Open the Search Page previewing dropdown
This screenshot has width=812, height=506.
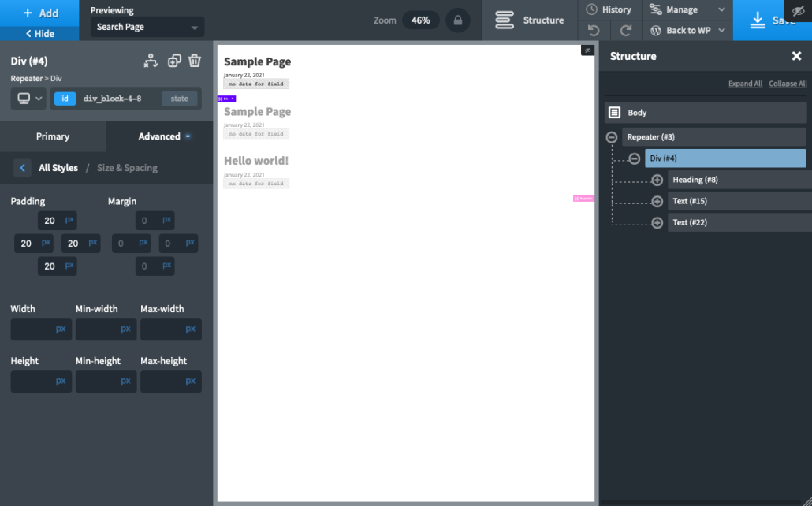click(146, 26)
